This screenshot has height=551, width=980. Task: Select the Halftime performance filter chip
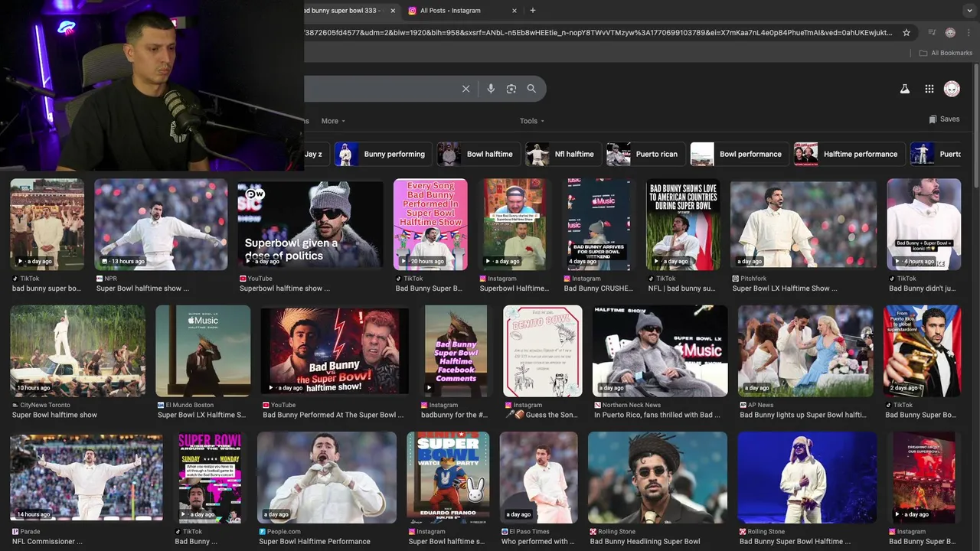(849, 154)
